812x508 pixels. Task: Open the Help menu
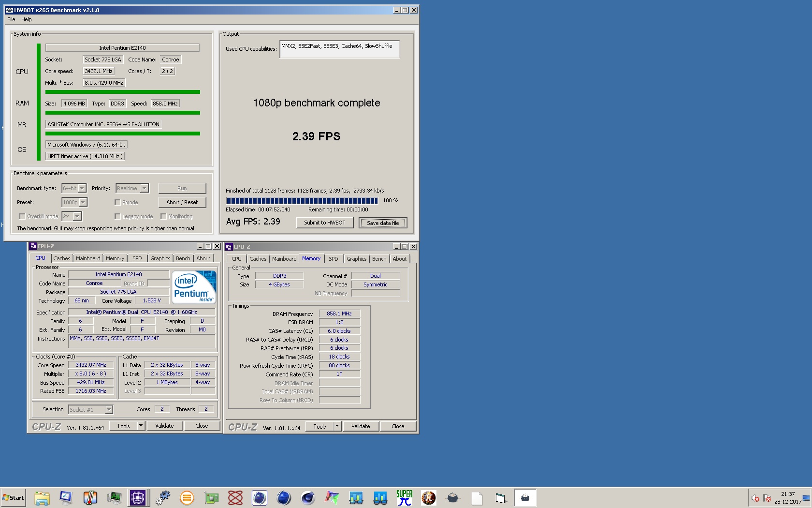tap(27, 19)
